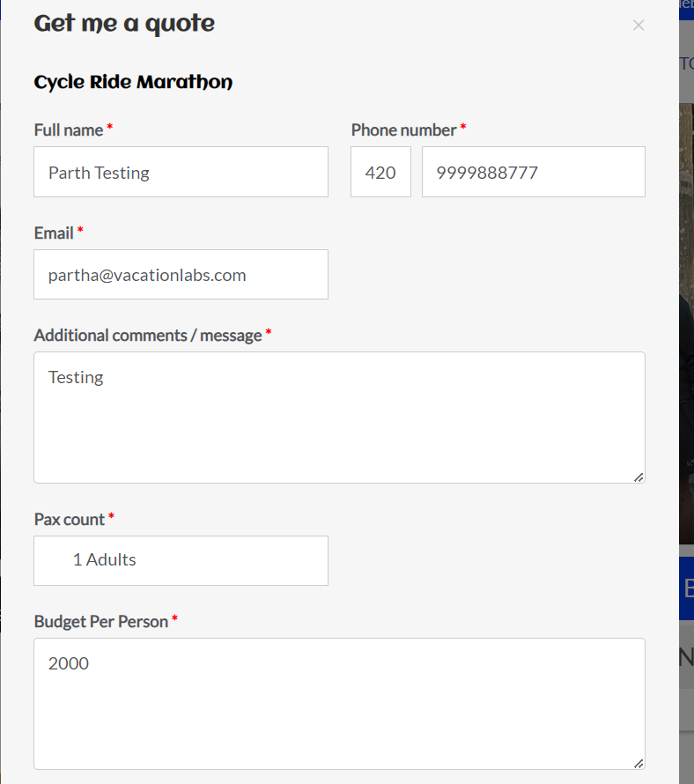Close the Get me a quote dialog

[639, 26]
